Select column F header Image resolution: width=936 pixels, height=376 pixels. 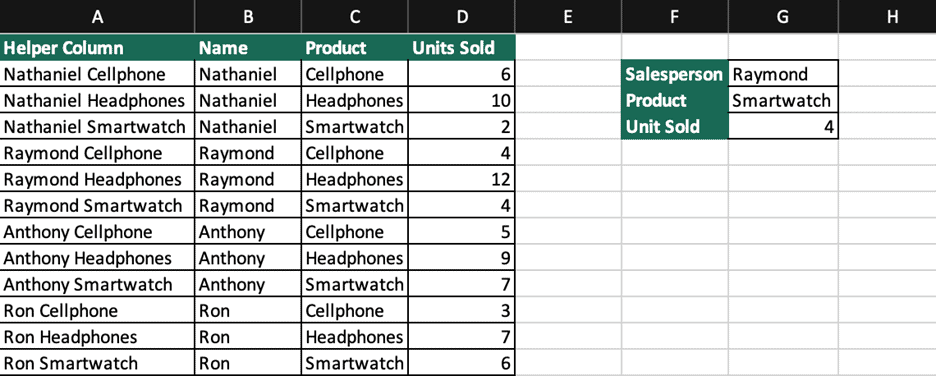click(x=675, y=17)
